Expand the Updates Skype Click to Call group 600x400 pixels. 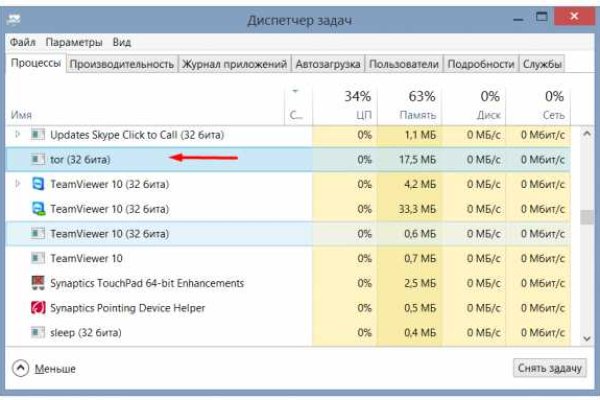click(17, 133)
